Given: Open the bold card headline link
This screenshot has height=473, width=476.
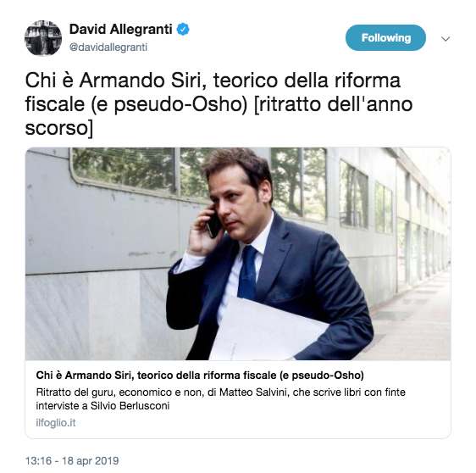Looking at the screenshot, I should 200,376.
